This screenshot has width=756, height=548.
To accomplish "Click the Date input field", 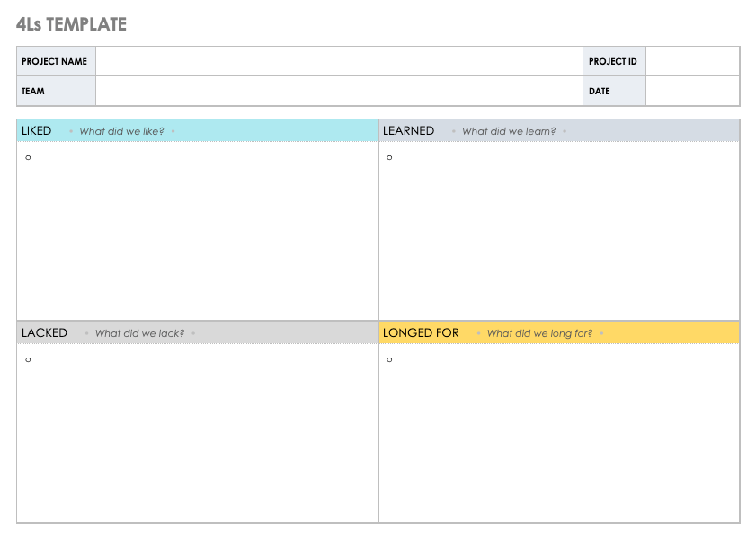I will click(692, 91).
